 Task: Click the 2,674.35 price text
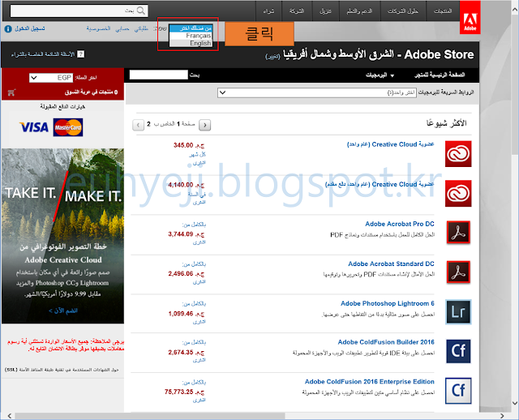[186, 352]
